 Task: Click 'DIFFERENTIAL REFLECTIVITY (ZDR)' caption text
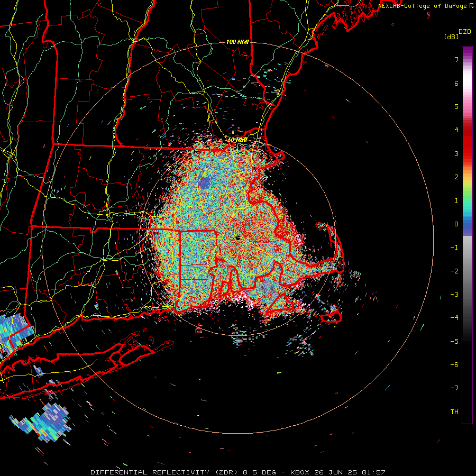(x=164, y=472)
